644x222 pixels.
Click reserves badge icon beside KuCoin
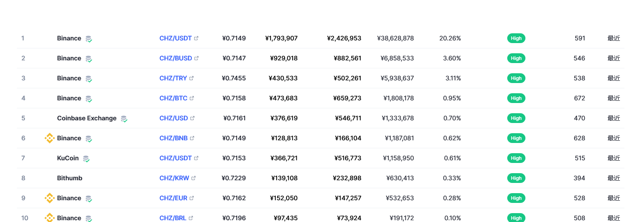(86, 159)
